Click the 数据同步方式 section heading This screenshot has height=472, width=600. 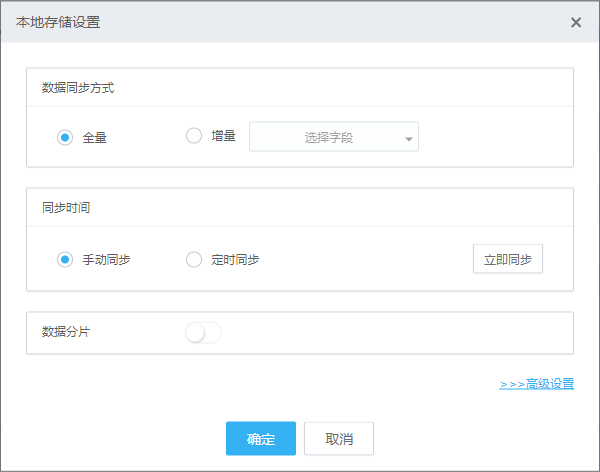(78, 88)
